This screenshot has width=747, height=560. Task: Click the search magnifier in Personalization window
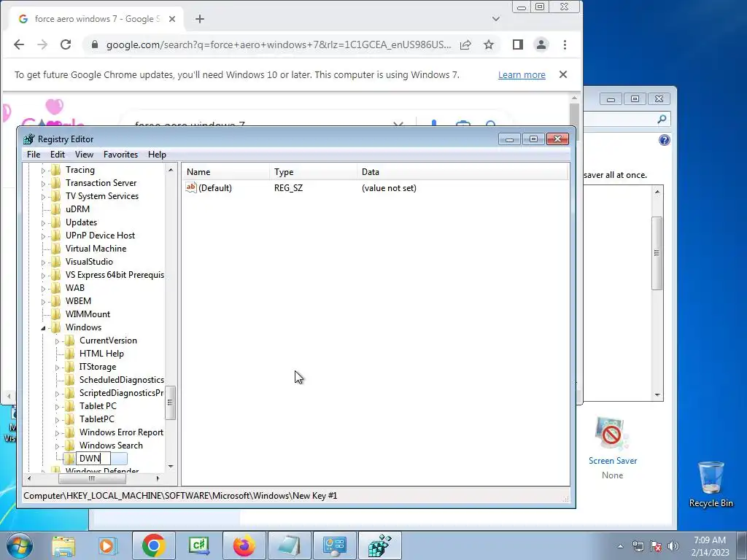point(662,119)
